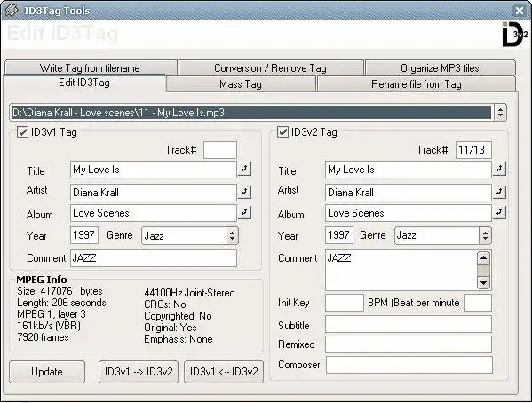The width and height of the screenshot is (532, 403).
Task: Click the ID3v2 Comment scrollbar up arrow
Action: pyautogui.click(x=483, y=258)
